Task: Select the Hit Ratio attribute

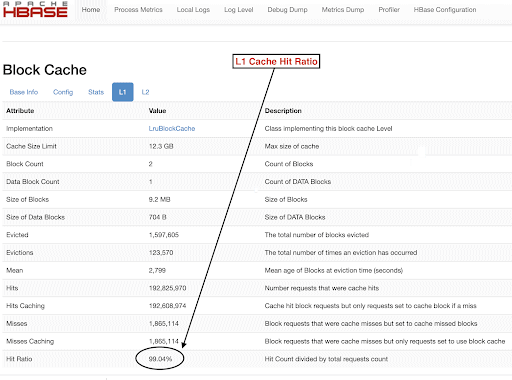Action: [19, 359]
